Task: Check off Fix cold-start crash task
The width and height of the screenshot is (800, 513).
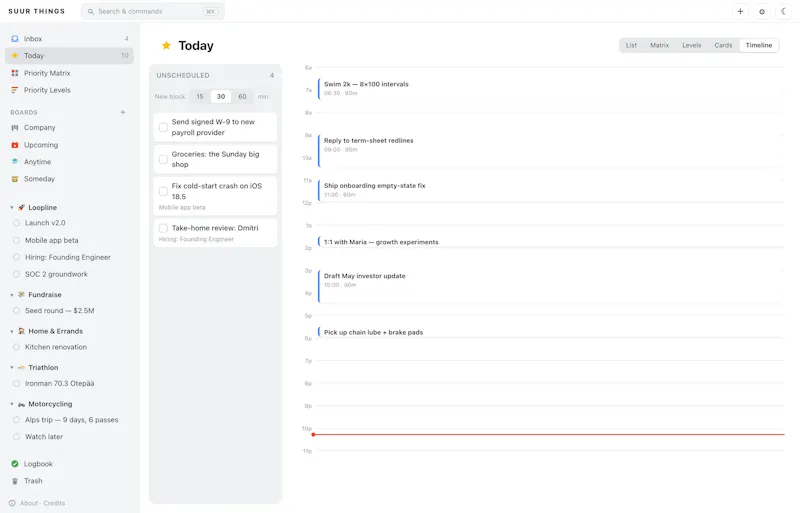Action: (163, 191)
